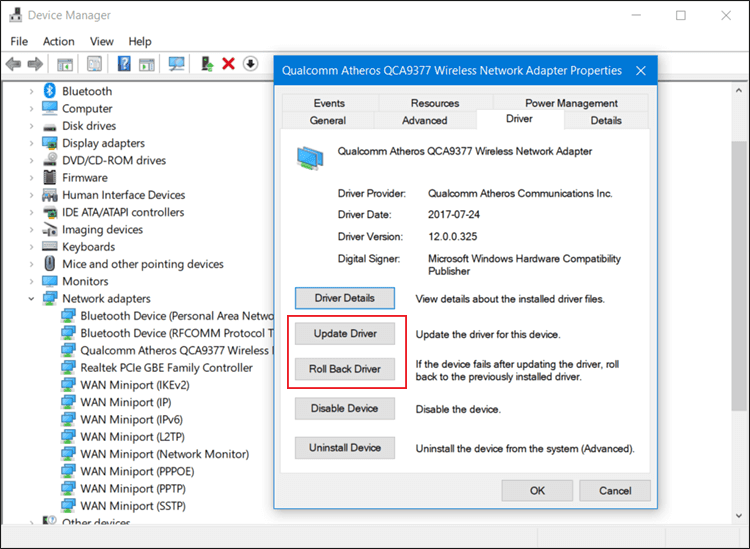Image resolution: width=750 pixels, height=549 pixels.
Task: Click the scan for hardware changes monitor icon
Action: point(176,63)
